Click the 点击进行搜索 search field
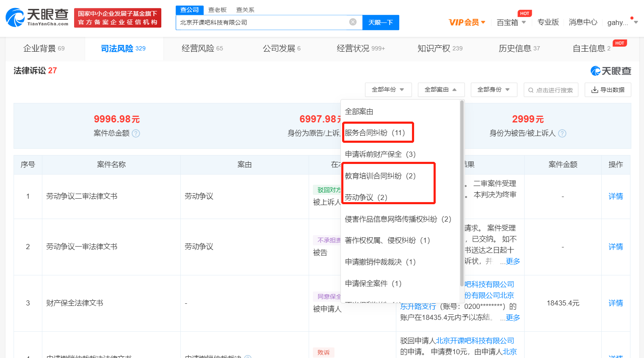Image resolution: width=644 pixels, height=358 pixels. tap(551, 90)
